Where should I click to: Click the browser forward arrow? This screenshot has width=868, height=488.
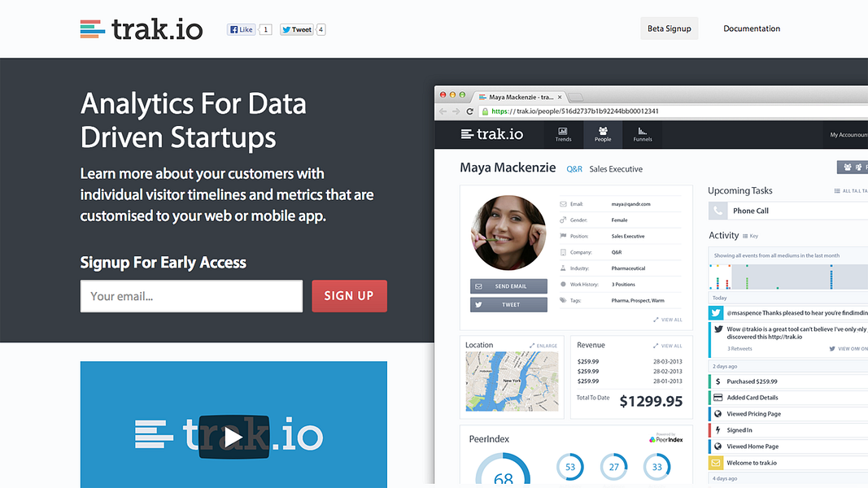coord(456,111)
